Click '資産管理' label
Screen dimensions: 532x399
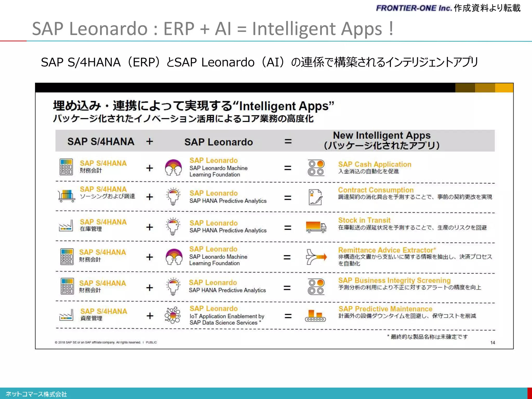pos(91,318)
